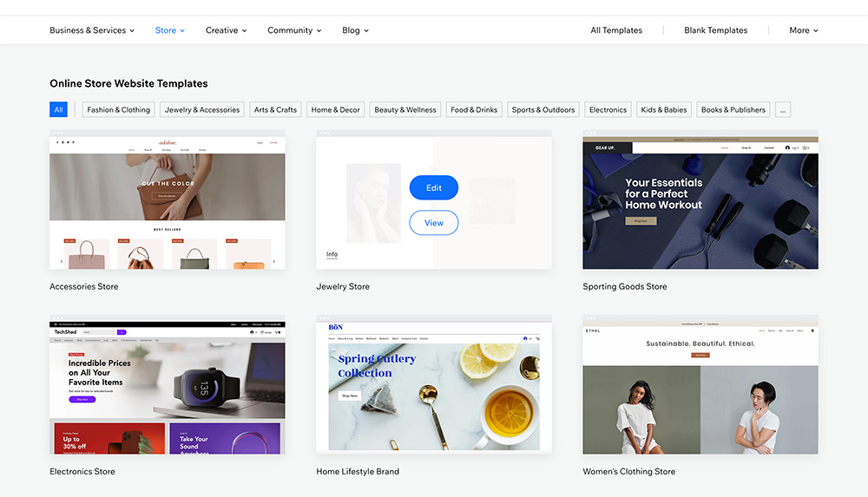Filter by Kids & Babies
This screenshot has width=868, height=497.
664,110
